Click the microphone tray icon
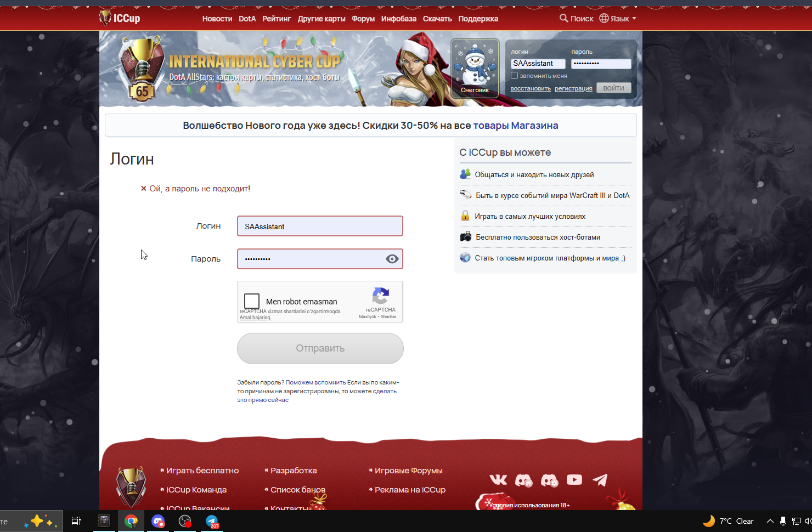The height and width of the screenshot is (532, 812). (x=783, y=521)
